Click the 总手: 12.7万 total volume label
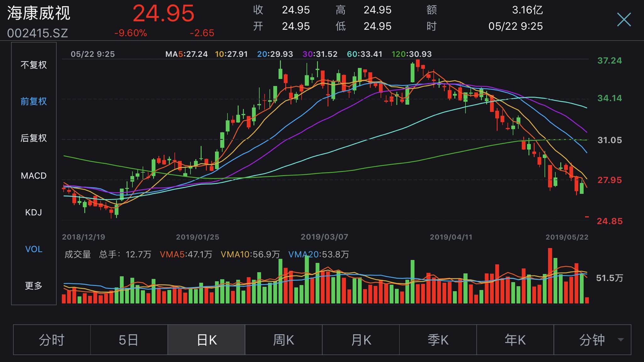644x362 pixels. coord(125,254)
